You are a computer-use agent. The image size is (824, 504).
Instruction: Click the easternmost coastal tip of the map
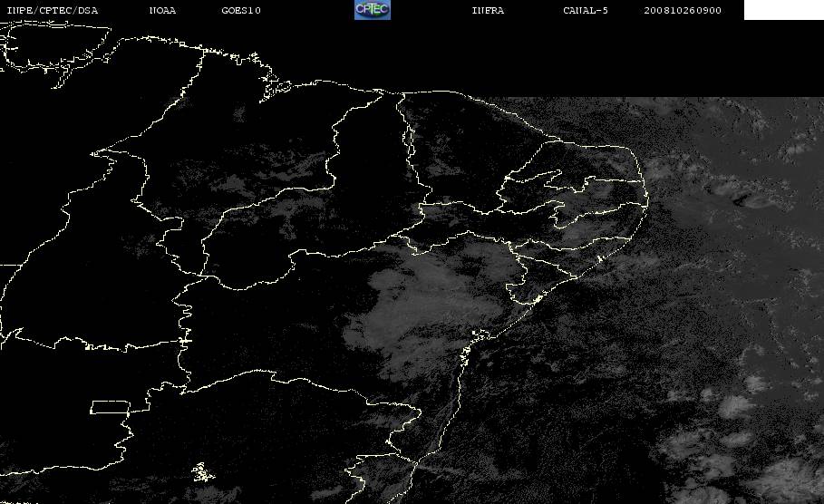(647, 199)
